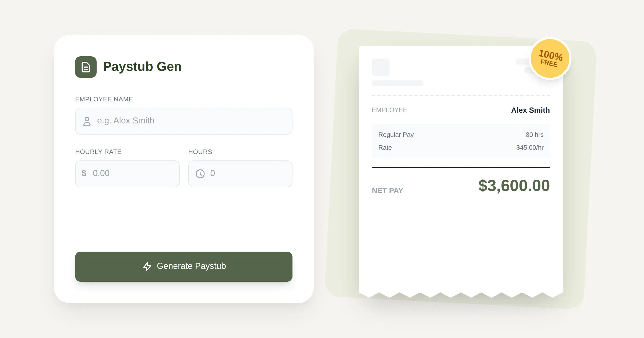
Task: Click the $3,600.00 net pay amount
Action: pyautogui.click(x=514, y=185)
